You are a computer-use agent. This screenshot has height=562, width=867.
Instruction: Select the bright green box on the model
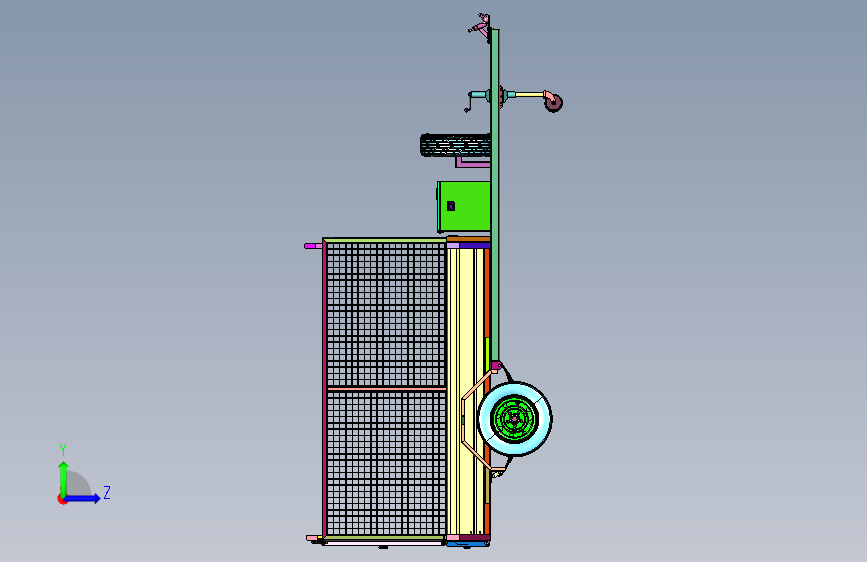tap(464, 206)
